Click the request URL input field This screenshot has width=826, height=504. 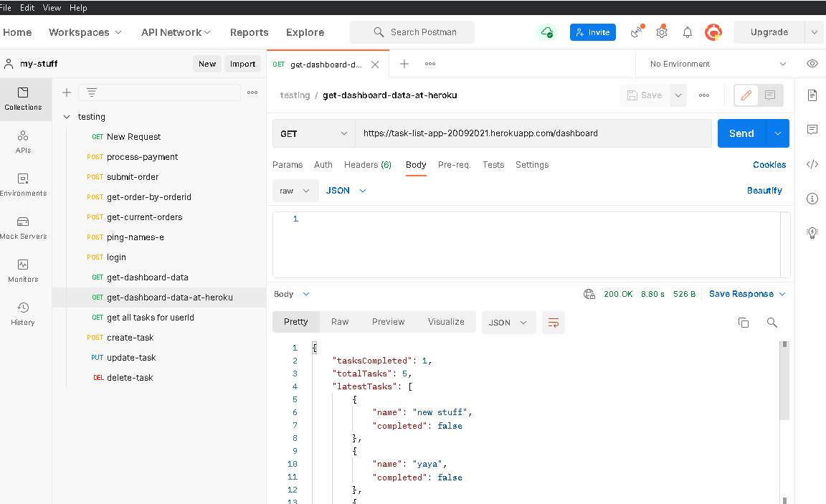531,133
